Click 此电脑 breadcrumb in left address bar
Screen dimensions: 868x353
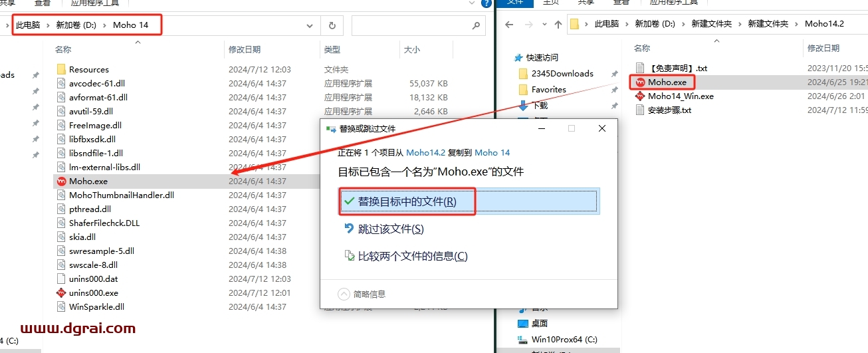[x=28, y=25]
